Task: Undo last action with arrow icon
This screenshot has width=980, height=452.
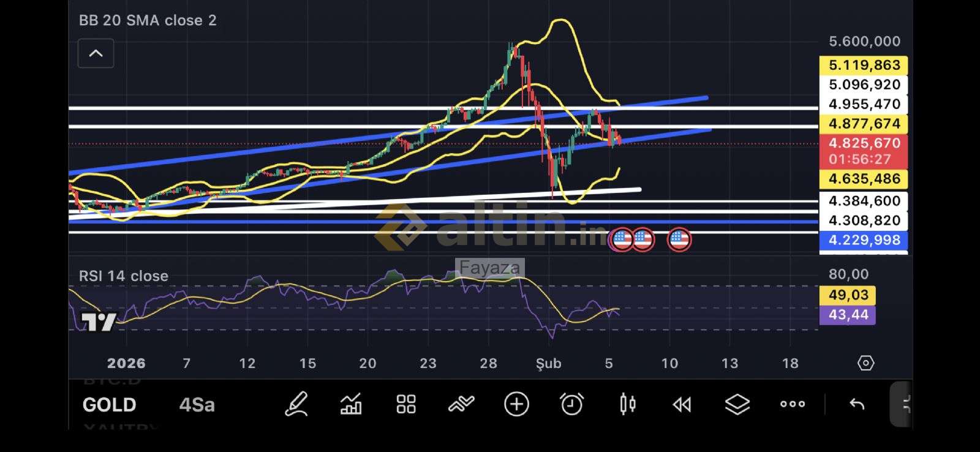Action: [857, 405]
